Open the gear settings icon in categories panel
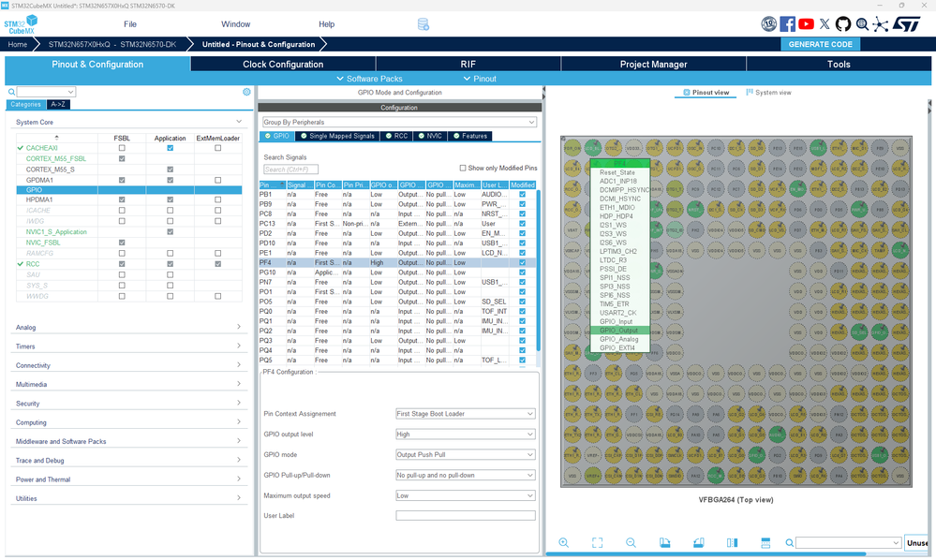 click(246, 92)
